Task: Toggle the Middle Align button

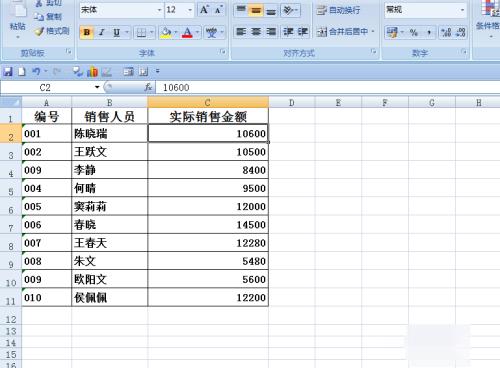Action: coord(256,10)
